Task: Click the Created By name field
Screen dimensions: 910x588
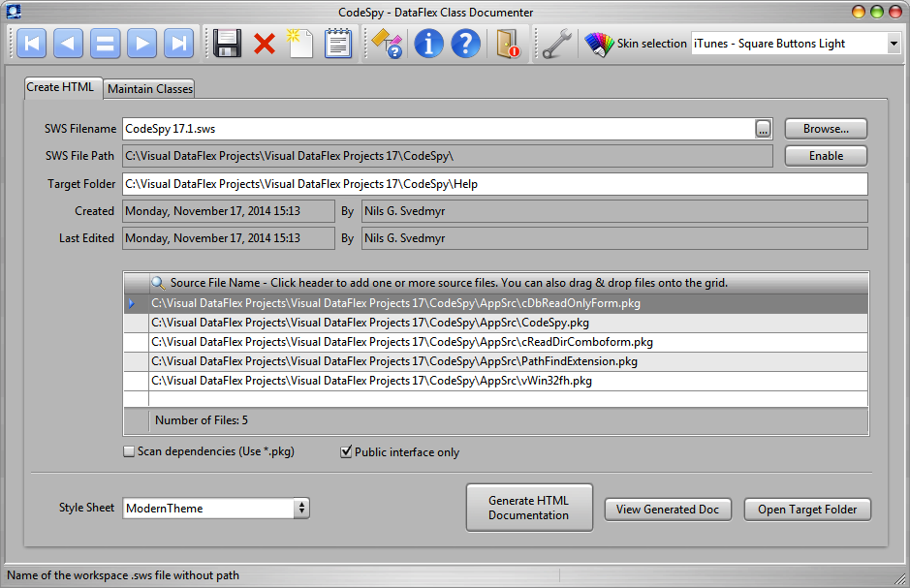Action: [x=614, y=211]
